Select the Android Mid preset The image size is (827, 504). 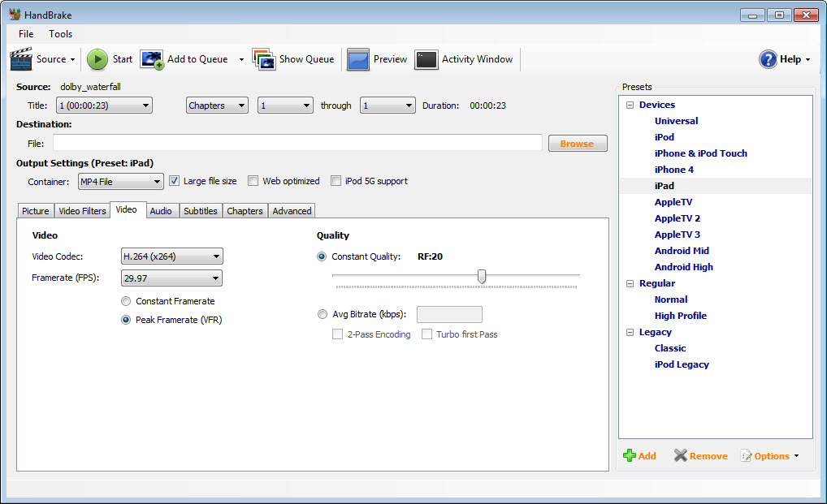682,252
